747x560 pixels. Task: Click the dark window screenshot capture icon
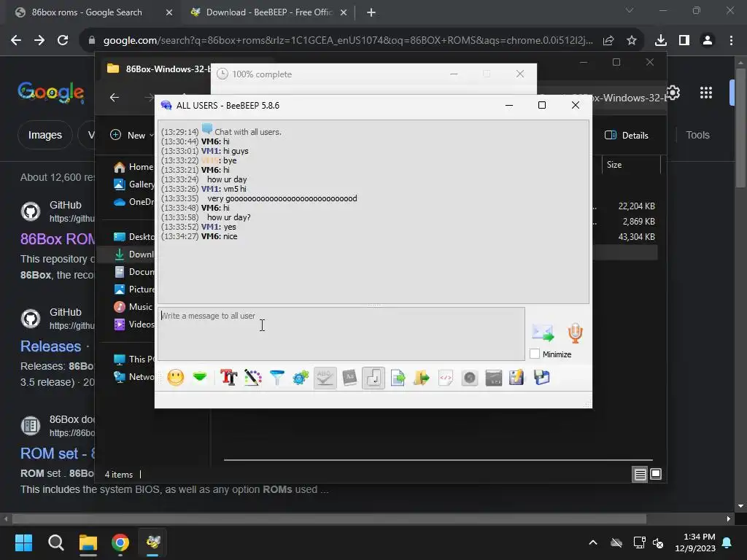(x=494, y=378)
